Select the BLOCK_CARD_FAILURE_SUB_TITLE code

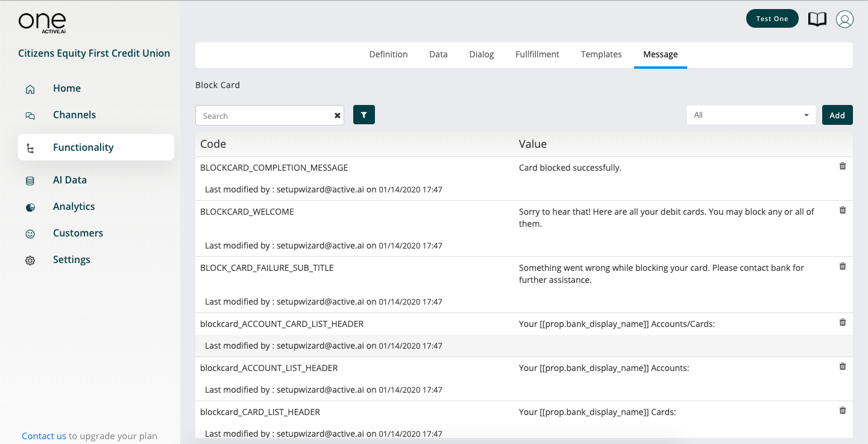tap(267, 268)
